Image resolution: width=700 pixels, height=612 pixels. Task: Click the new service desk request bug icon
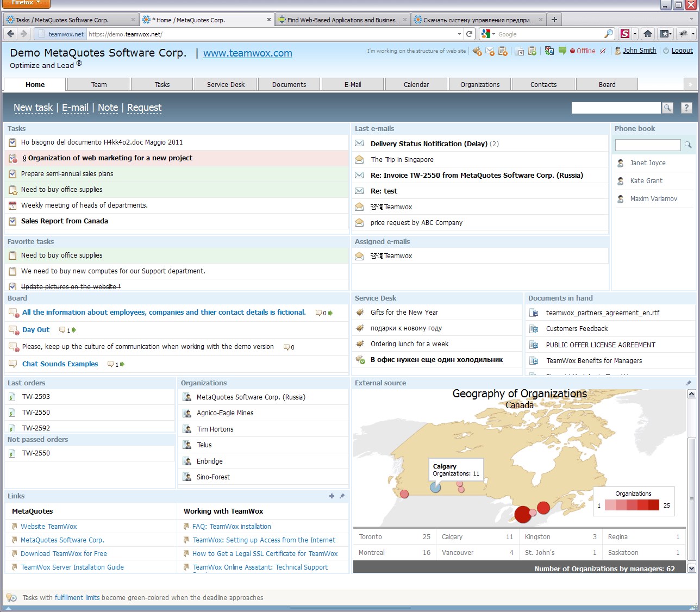tap(477, 51)
